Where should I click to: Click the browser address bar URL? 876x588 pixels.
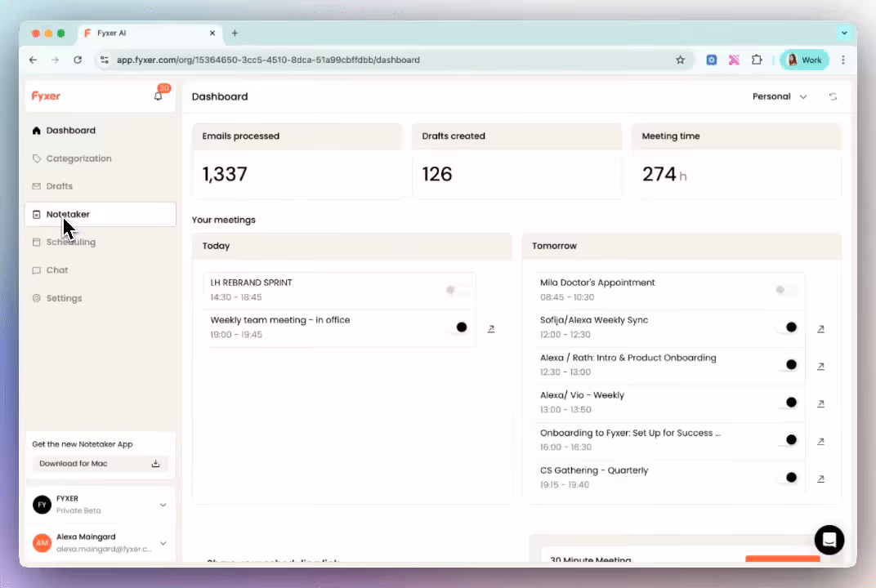click(268, 60)
